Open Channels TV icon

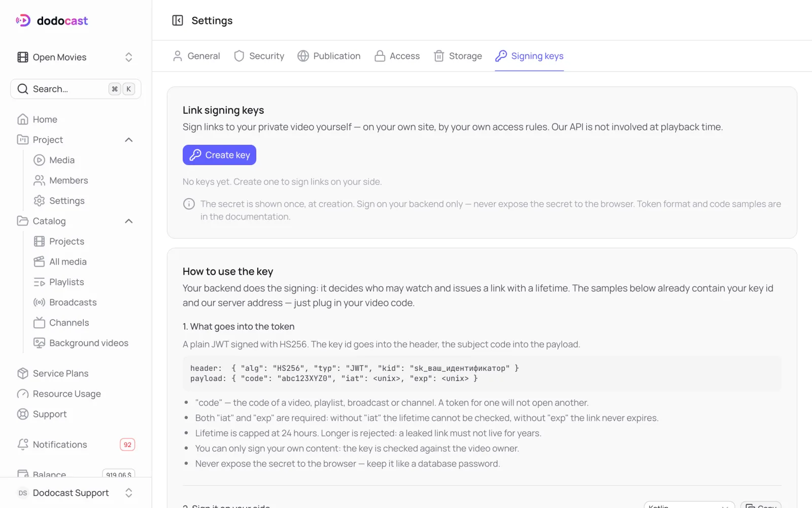(39, 323)
